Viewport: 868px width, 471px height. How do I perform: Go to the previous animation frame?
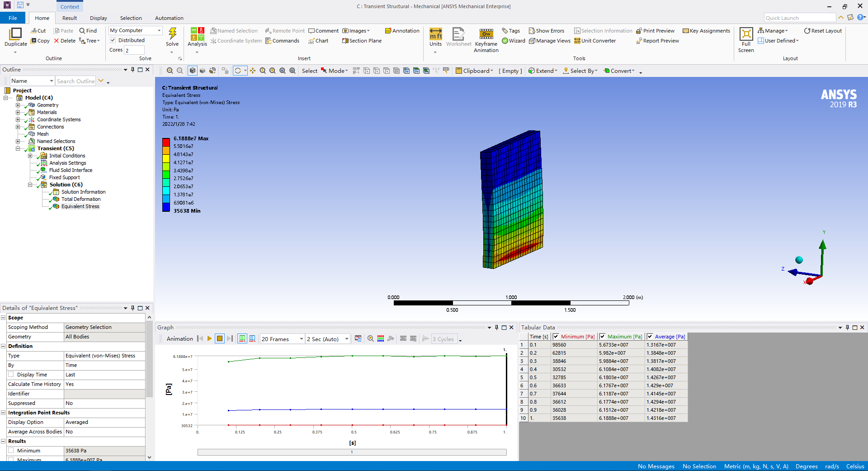(200, 338)
